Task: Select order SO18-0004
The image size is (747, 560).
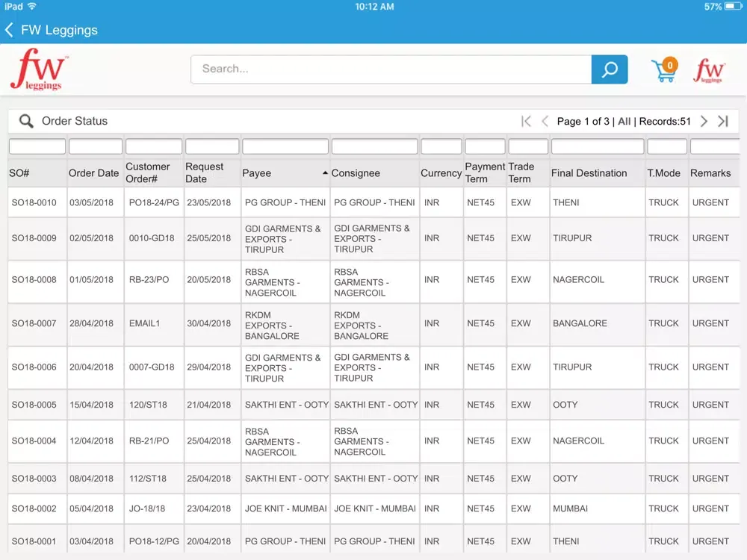Action: click(x=34, y=441)
